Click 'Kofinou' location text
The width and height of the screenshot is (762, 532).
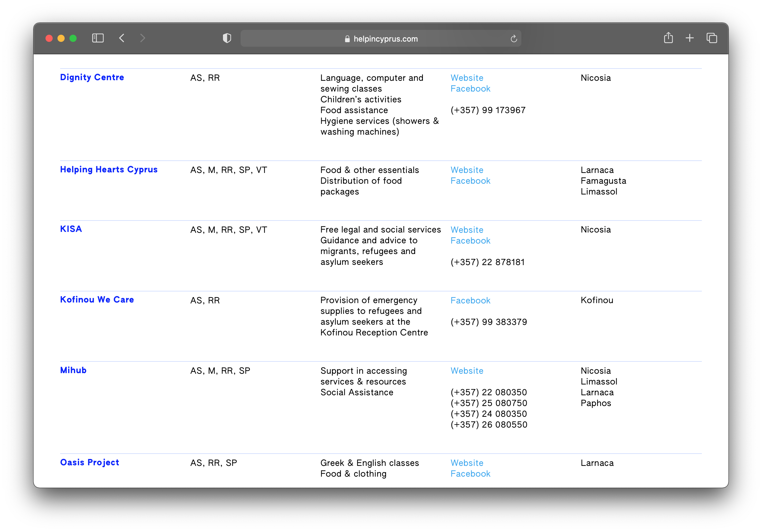click(597, 301)
